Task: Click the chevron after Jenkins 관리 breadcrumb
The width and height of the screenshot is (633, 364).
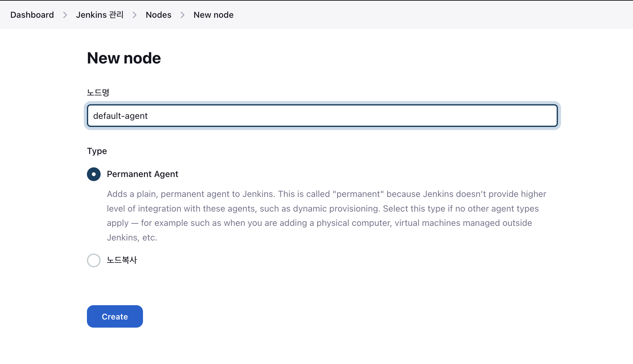Action: tap(135, 15)
